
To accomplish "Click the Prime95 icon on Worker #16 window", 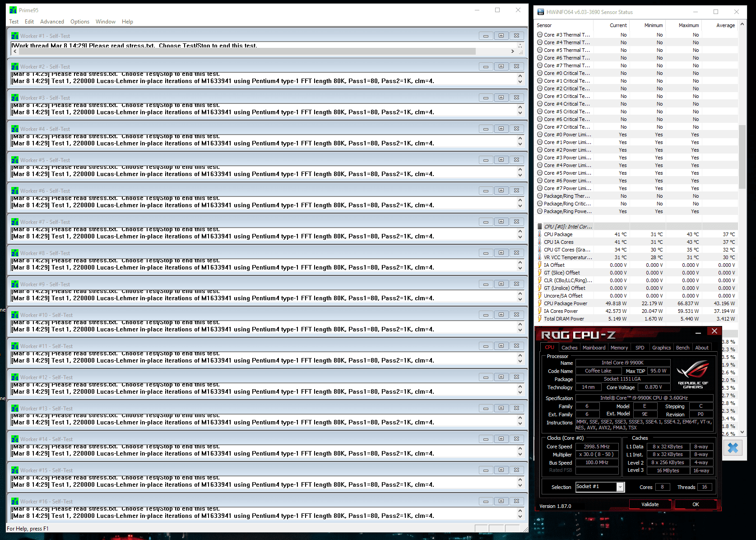I will 15,501.
